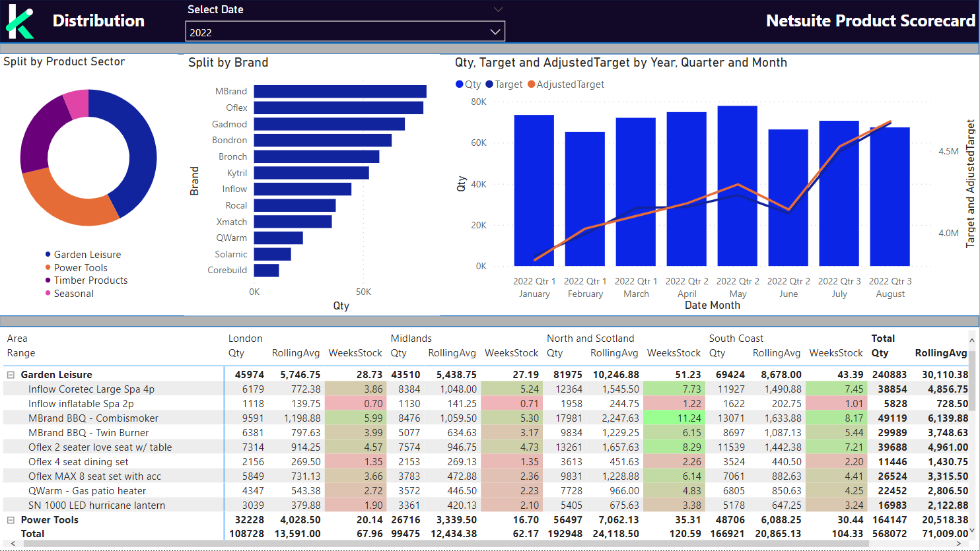Select the purple Timber Products donut segment

(38, 135)
